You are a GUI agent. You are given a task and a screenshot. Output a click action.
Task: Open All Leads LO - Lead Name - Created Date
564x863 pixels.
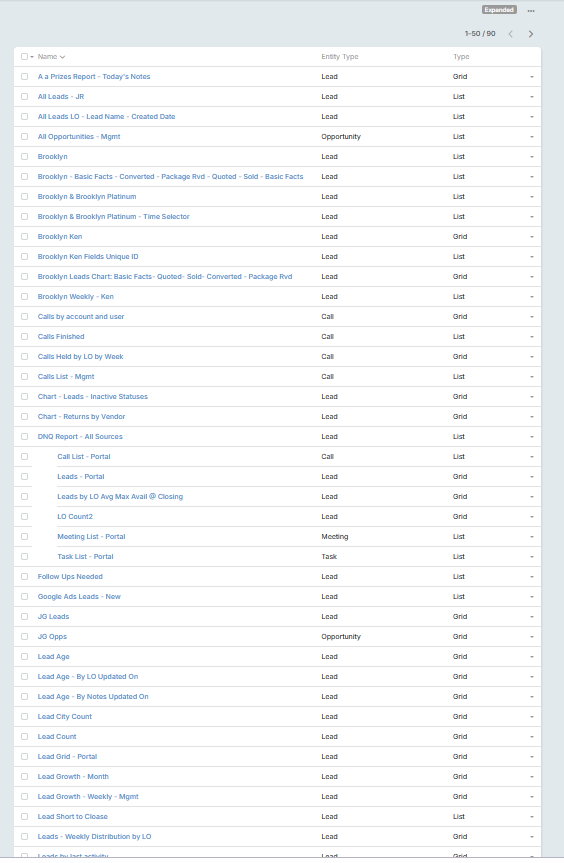[x=106, y=117]
